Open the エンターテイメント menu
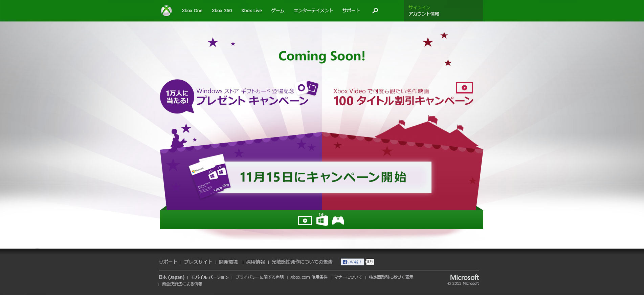The width and height of the screenshot is (644, 295). pyautogui.click(x=313, y=11)
